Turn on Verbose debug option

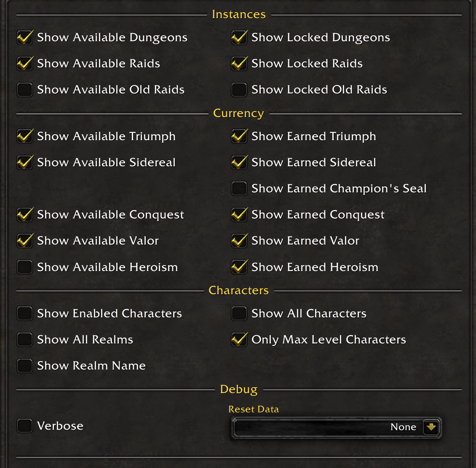point(25,426)
